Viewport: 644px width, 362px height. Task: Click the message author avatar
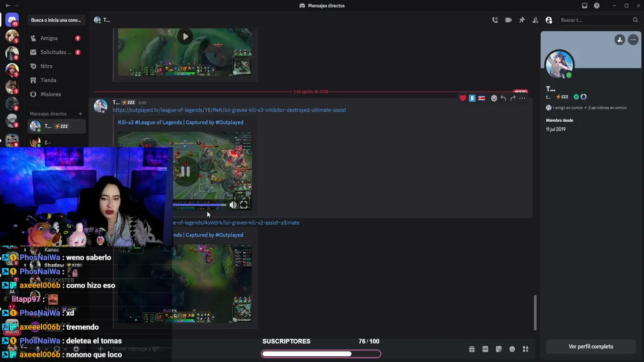(101, 106)
